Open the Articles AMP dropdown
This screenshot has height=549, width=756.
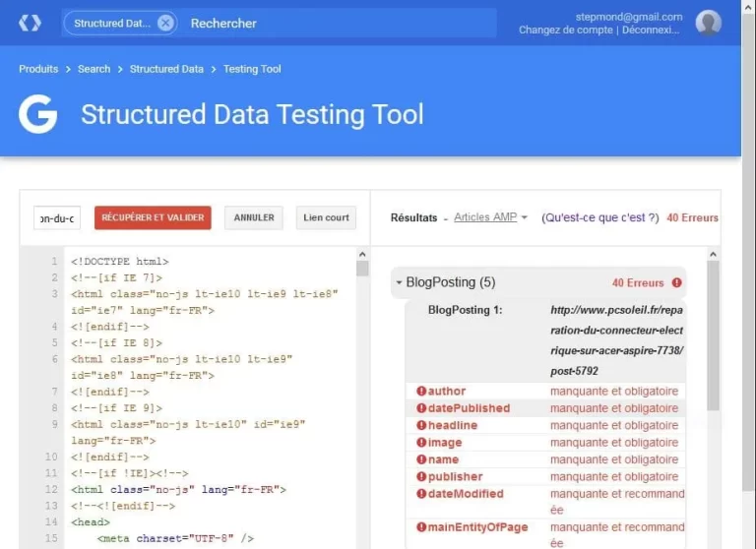point(490,217)
